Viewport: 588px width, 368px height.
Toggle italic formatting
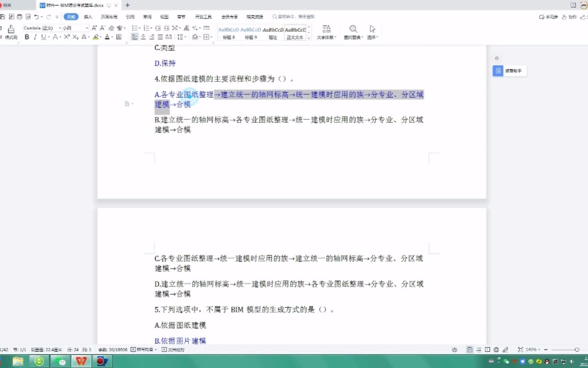(35, 37)
